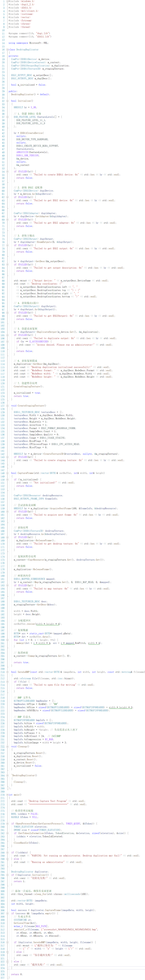
Task: Click the #include <wrl/client.h> line
Action: 23,11
